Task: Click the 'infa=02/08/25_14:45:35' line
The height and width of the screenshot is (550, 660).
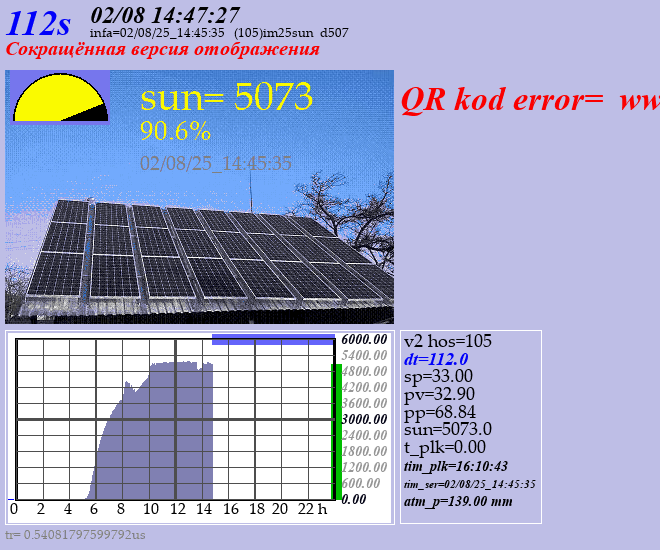Action: tap(157, 33)
